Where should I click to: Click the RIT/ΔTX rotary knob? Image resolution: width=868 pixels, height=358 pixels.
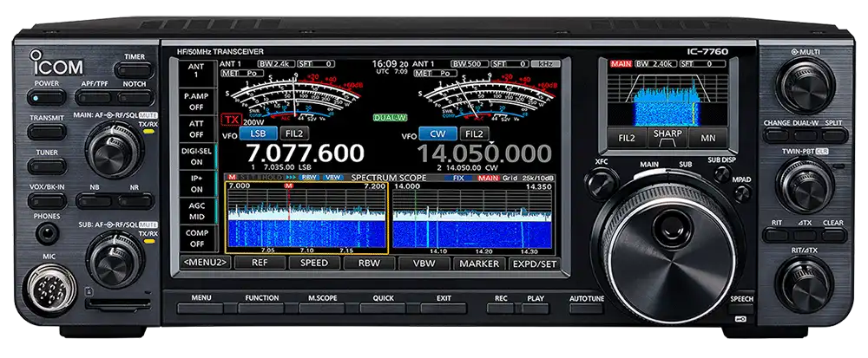(806, 284)
